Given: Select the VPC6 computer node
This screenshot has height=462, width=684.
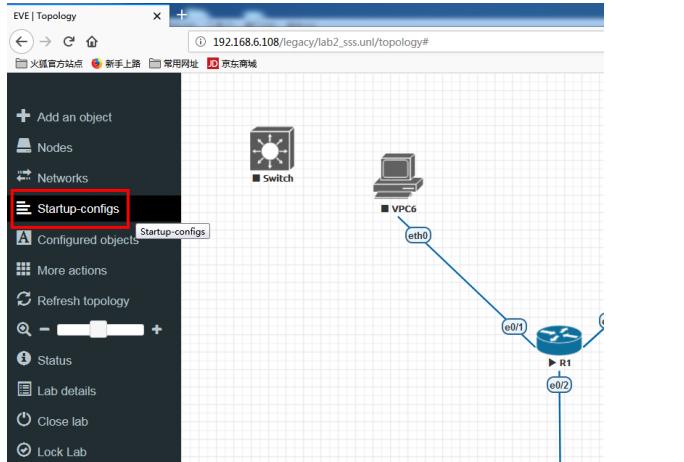Looking at the screenshot, I should [397, 176].
